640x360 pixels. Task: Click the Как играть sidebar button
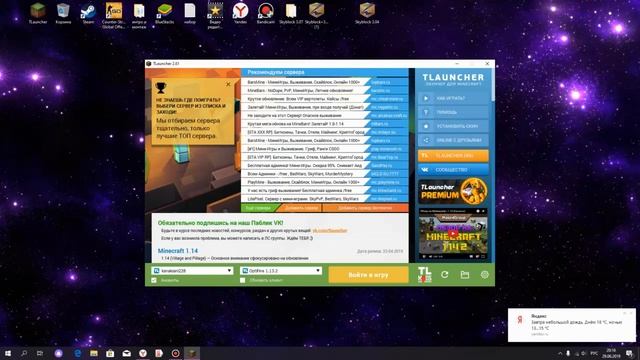453,98
